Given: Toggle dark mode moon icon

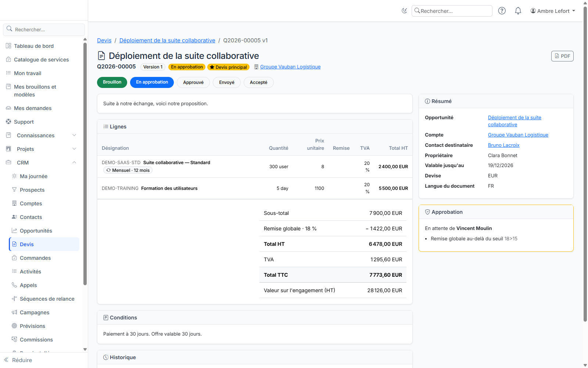Looking at the screenshot, I should 404,11.
